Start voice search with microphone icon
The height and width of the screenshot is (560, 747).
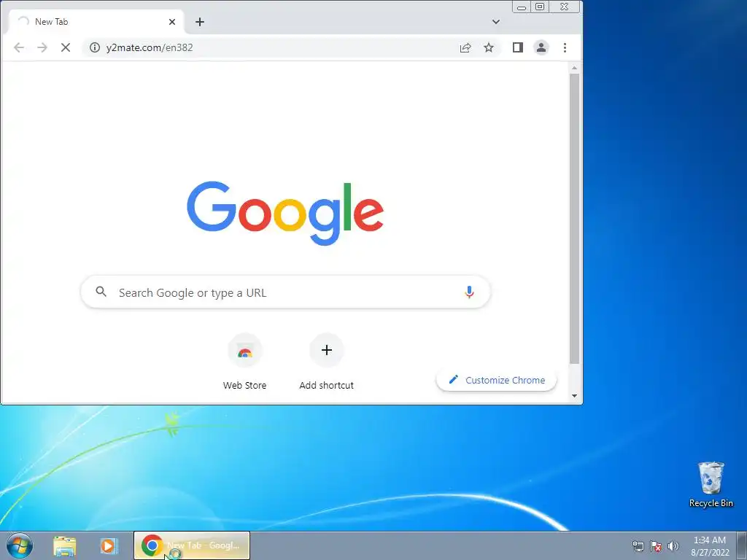tap(469, 292)
